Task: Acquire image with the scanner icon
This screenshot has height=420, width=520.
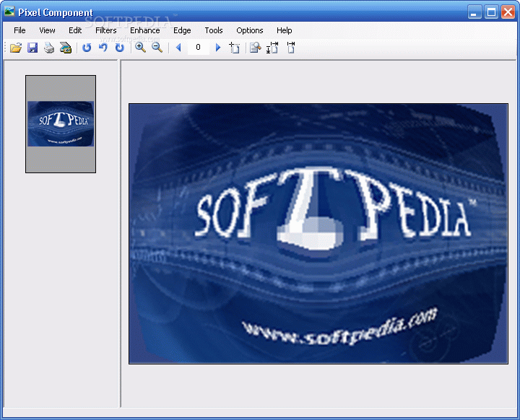Action: (66, 48)
